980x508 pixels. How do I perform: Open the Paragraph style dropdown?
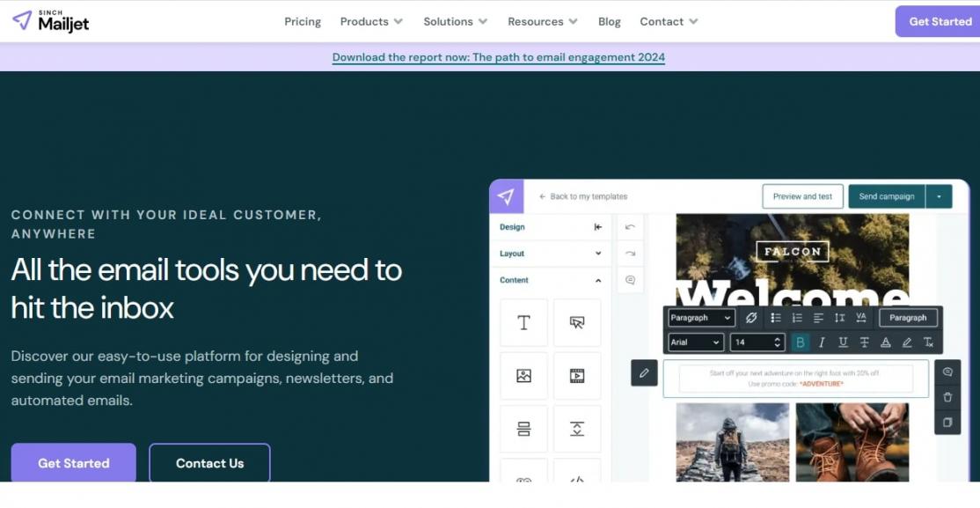tap(701, 318)
